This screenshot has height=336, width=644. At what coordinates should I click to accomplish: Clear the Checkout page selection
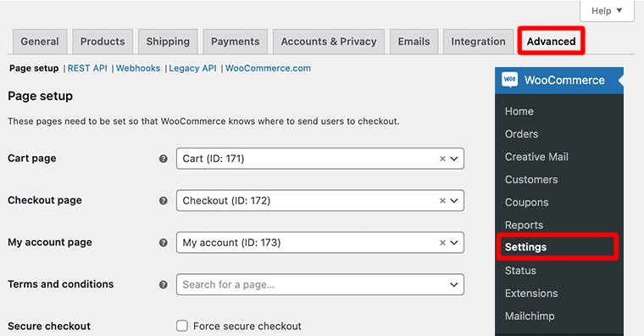click(442, 201)
